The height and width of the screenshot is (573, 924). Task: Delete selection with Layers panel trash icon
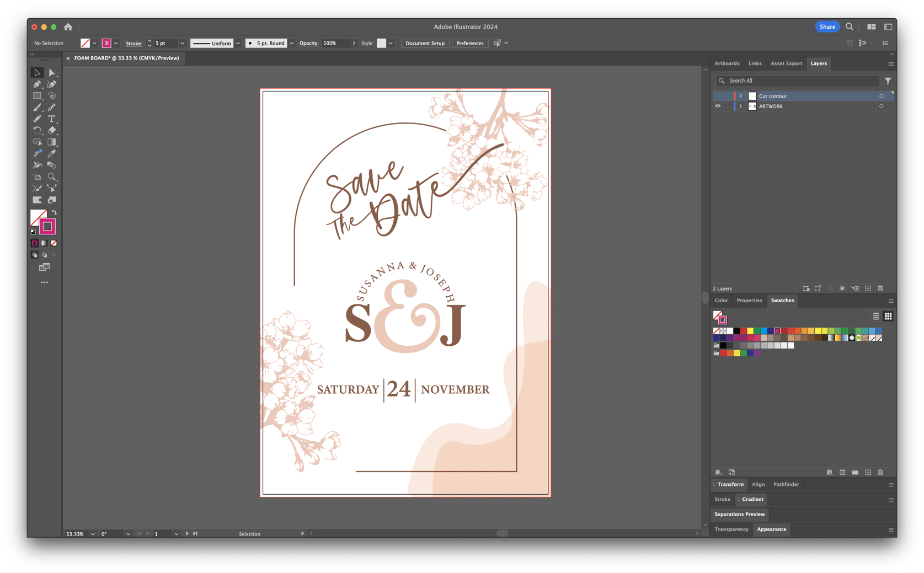(880, 288)
